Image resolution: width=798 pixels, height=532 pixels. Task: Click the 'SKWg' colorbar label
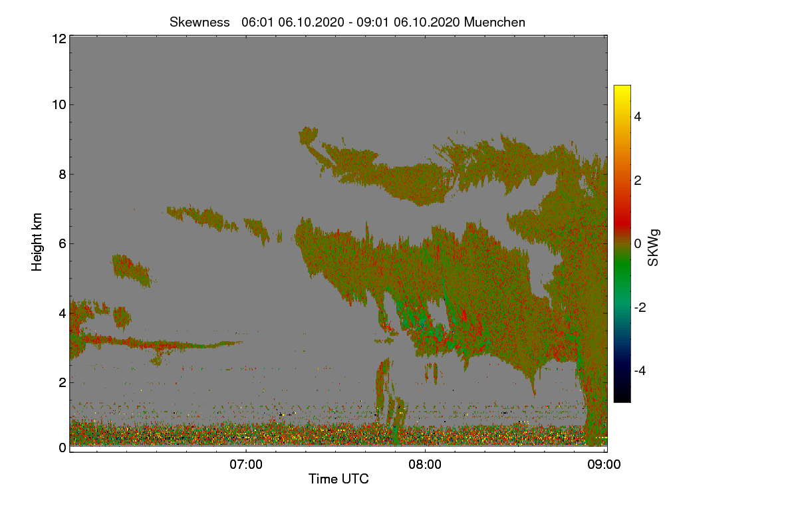654,247
